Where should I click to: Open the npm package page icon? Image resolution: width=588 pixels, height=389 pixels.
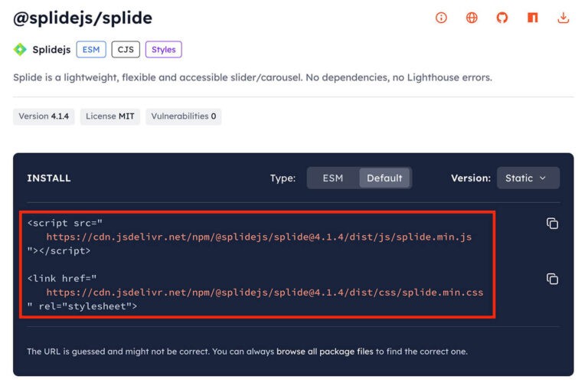533,18
